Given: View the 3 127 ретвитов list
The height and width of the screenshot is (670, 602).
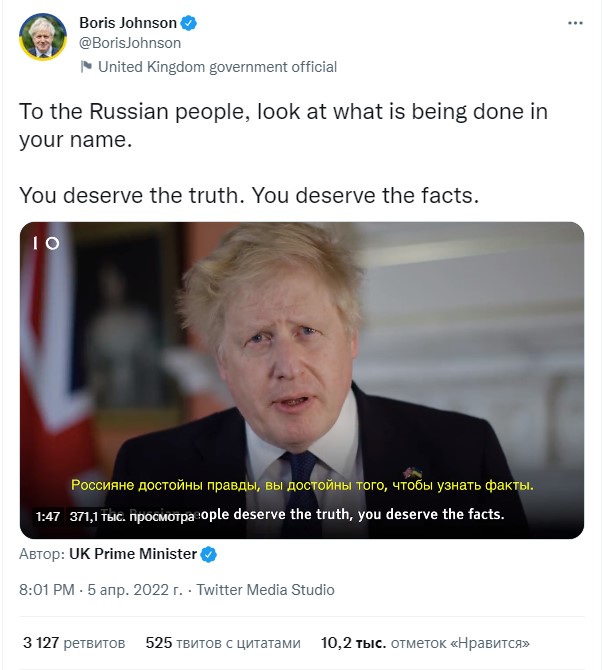Looking at the screenshot, I should (x=74, y=642).
